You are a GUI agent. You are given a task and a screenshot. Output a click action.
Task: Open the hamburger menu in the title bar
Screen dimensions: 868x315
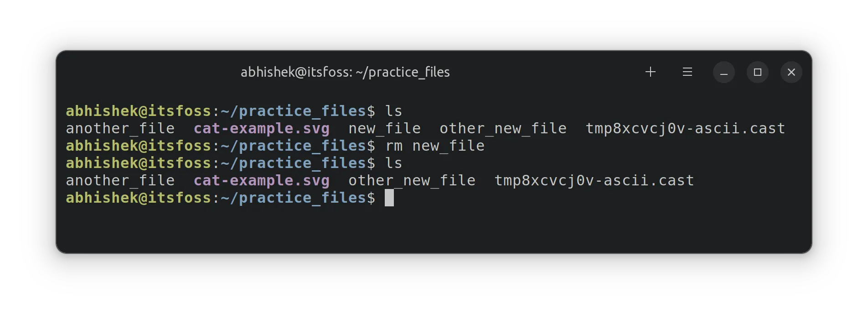tap(687, 72)
